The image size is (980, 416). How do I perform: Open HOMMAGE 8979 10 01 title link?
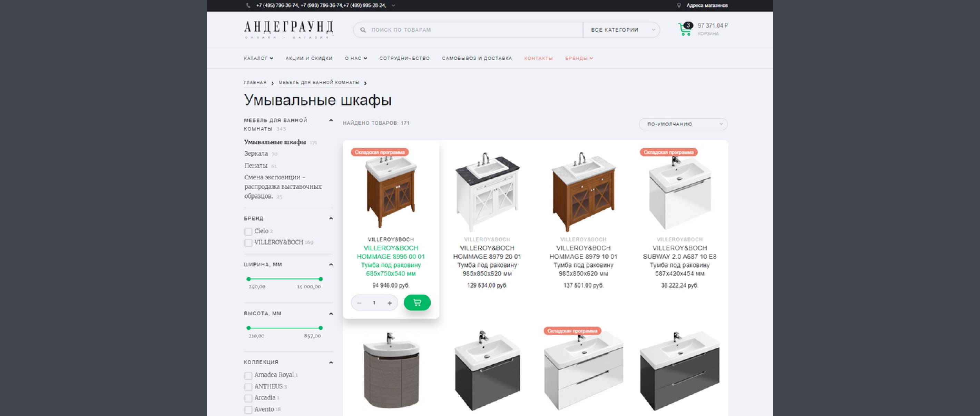[583, 261]
